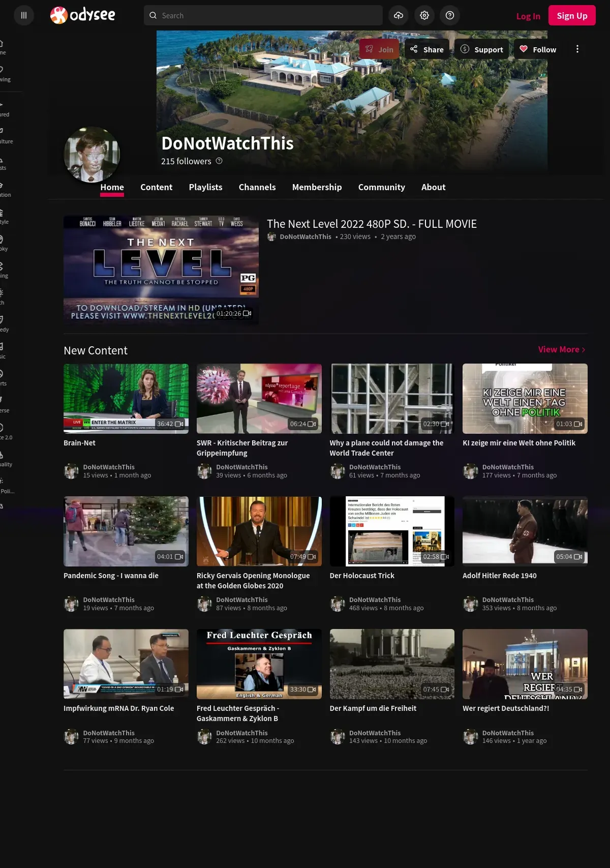The image size is (610, 868).
Task: Open the About tab
Action: pyautogui.click(x=433, y=187)
